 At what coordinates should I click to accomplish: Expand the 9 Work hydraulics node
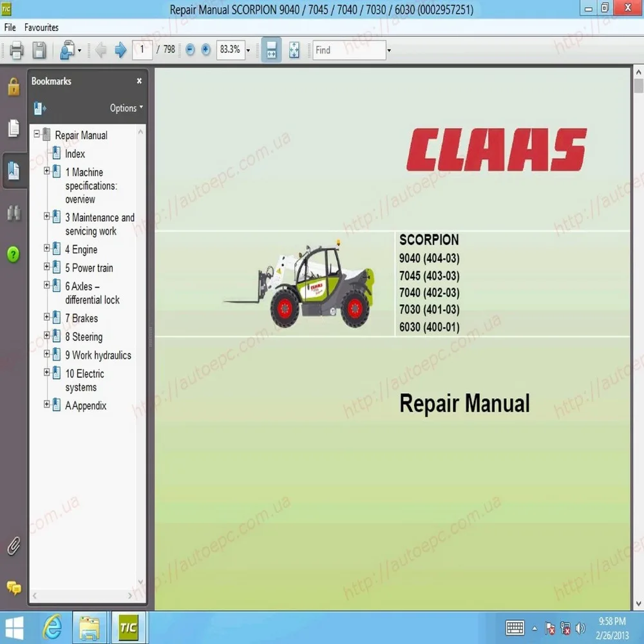coord(47,354)
